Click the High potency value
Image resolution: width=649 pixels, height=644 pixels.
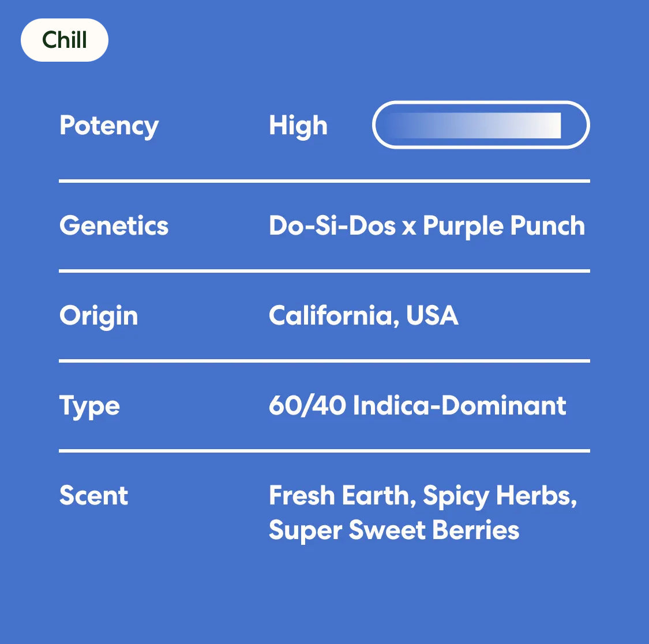tap(298, 126)
